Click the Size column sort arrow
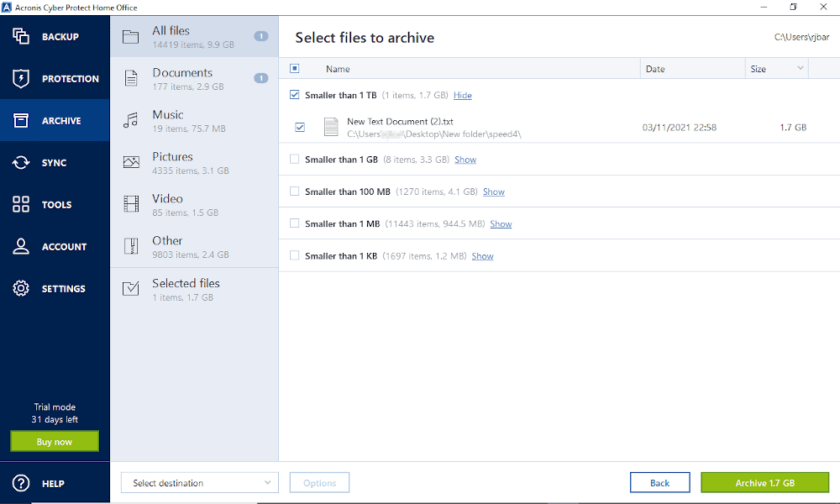The width and height of the screenshot is (840, 504). [x=801, y=68]
